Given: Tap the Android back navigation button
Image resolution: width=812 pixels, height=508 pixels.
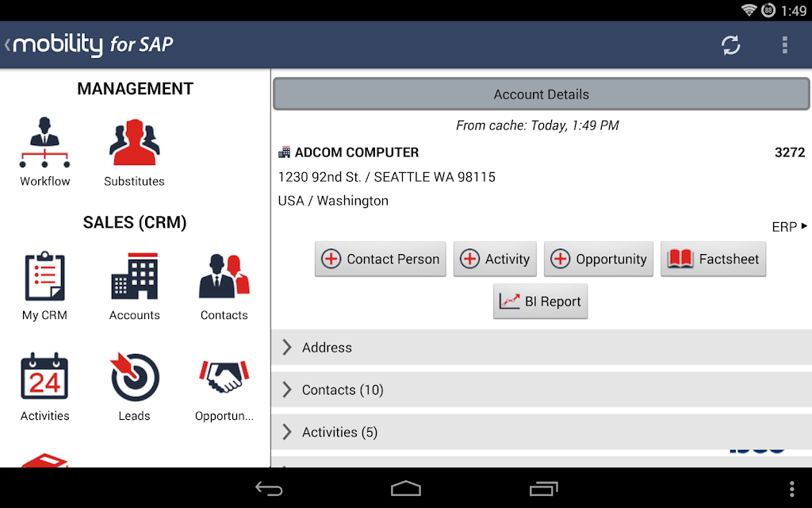Looking at the screenshot, I should click(x=270, y=488).
